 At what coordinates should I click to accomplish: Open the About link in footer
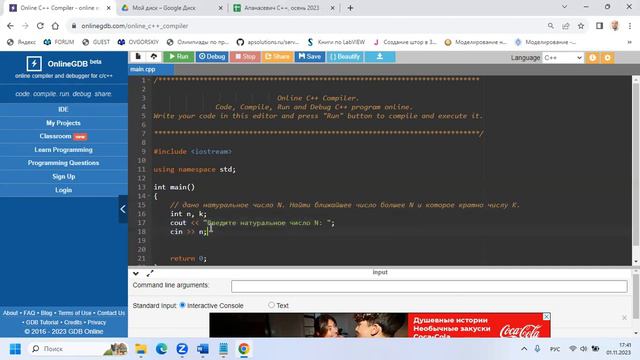[10, 313]
